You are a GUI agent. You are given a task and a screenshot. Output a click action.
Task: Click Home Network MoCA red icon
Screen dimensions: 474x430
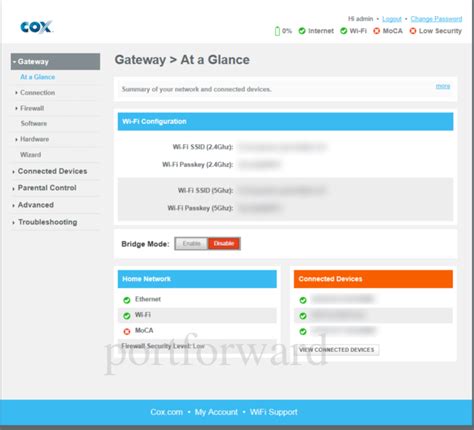[x=127, y=331]
